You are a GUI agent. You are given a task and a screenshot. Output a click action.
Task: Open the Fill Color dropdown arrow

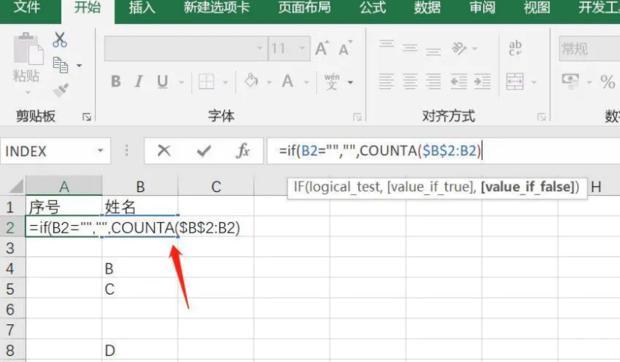coord(269,82)
